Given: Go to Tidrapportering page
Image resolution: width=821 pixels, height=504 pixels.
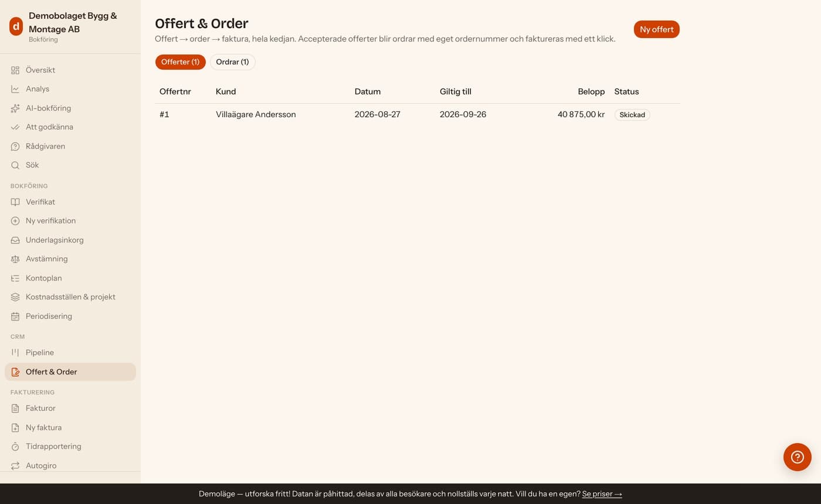Looking at the screenshot, I should pos(70,447).
